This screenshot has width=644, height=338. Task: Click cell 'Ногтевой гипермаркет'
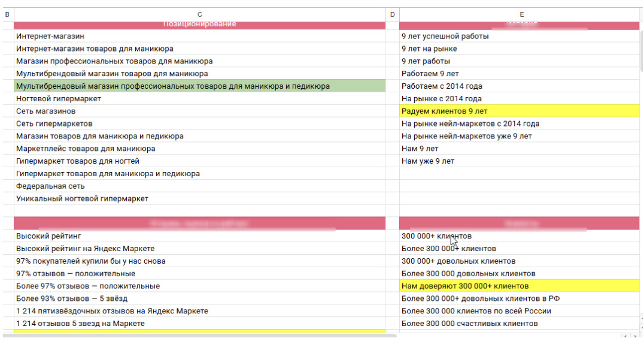(200, 99)
